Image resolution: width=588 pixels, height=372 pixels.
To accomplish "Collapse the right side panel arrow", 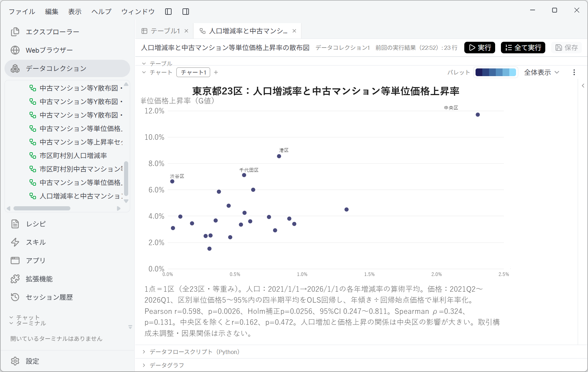I will pyautogui.click(x=583, y=85).
